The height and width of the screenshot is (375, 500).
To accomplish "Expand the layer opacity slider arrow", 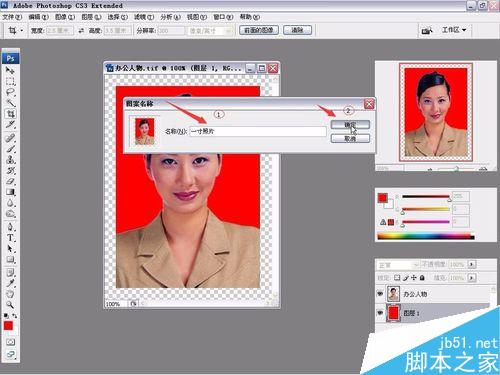I will 471,264.
